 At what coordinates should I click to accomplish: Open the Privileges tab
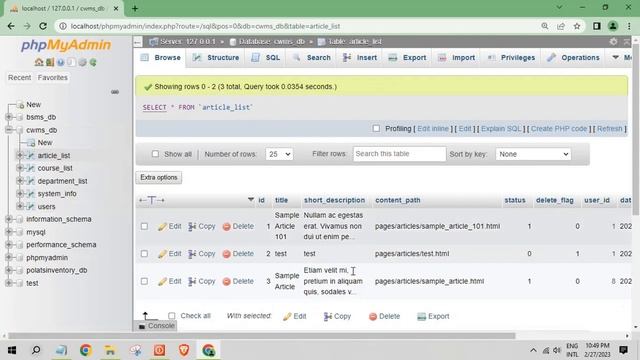pos(511,58)
